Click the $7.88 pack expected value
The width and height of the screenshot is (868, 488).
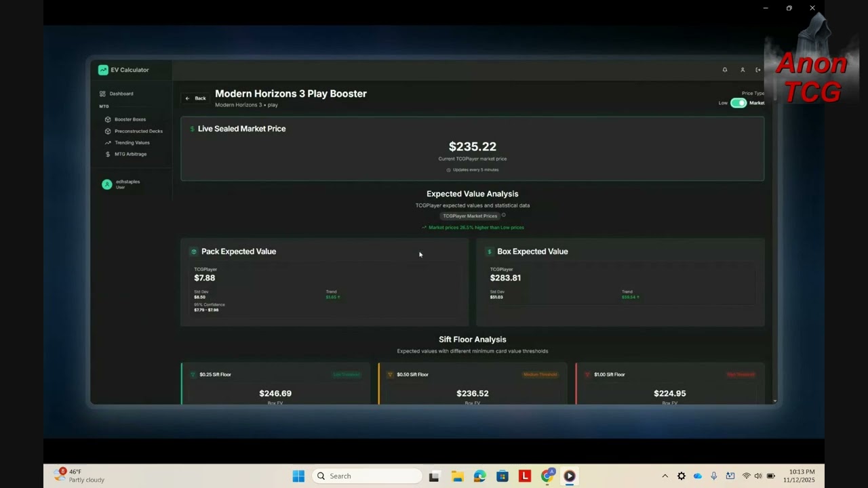click(x=205, y=278)
